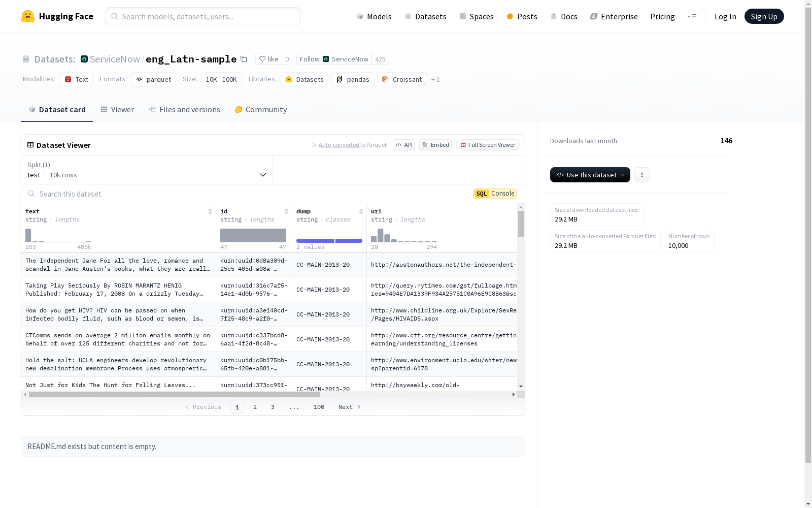Viewport: 812px width, 508px height.
Task: Open the ServiceNow organization link in the title
Action: (115, 59)
